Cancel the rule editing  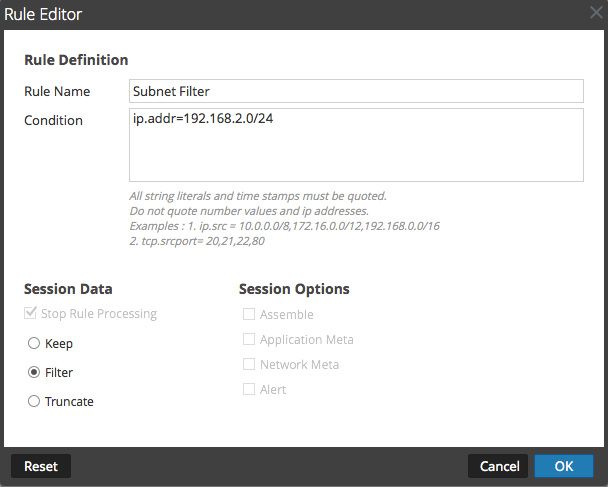tap(499, 466)
